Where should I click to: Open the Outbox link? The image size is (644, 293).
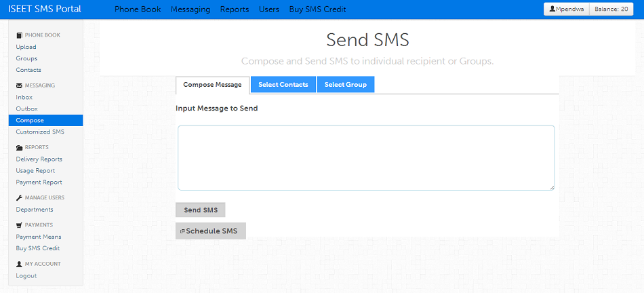[x=26, y=109]
